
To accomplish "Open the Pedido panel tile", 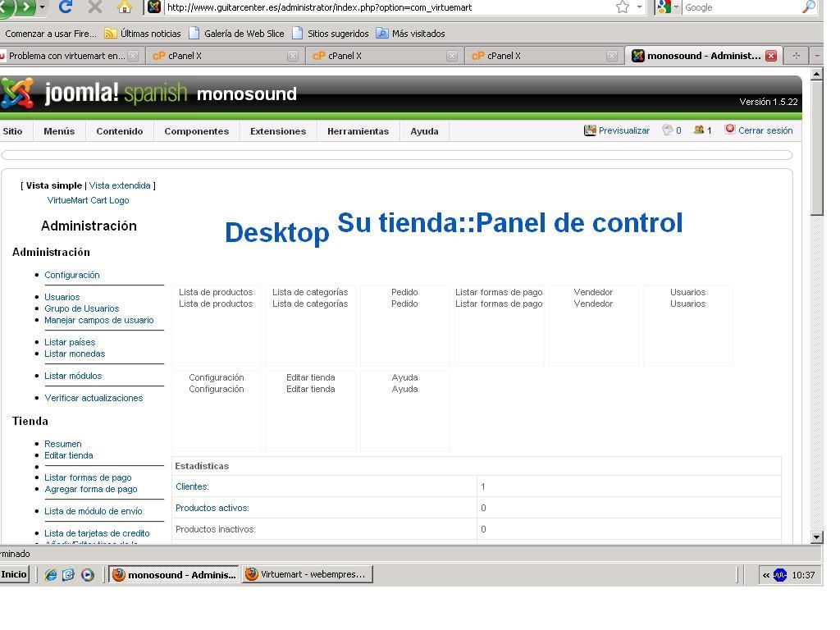I will point(404,325).
